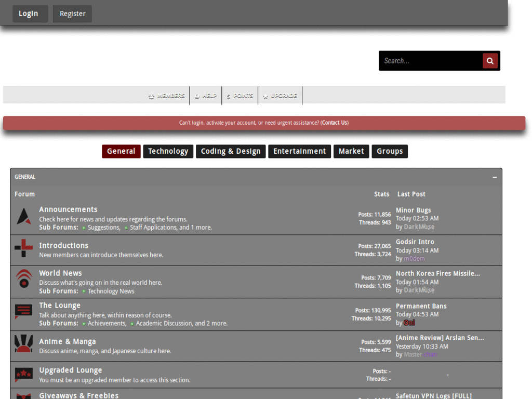
Task: View user m0dem's profile
Action: [414, 259]
